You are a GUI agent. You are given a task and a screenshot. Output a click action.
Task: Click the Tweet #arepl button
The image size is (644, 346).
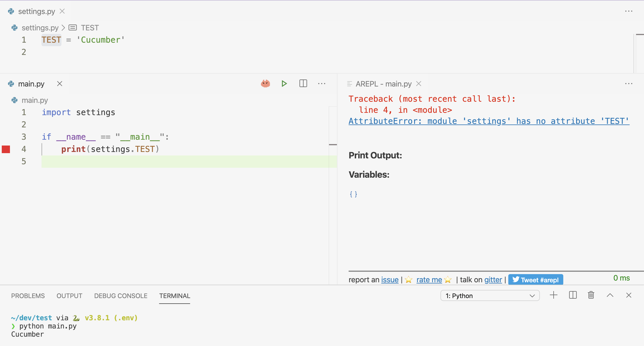tap(535, 279)
